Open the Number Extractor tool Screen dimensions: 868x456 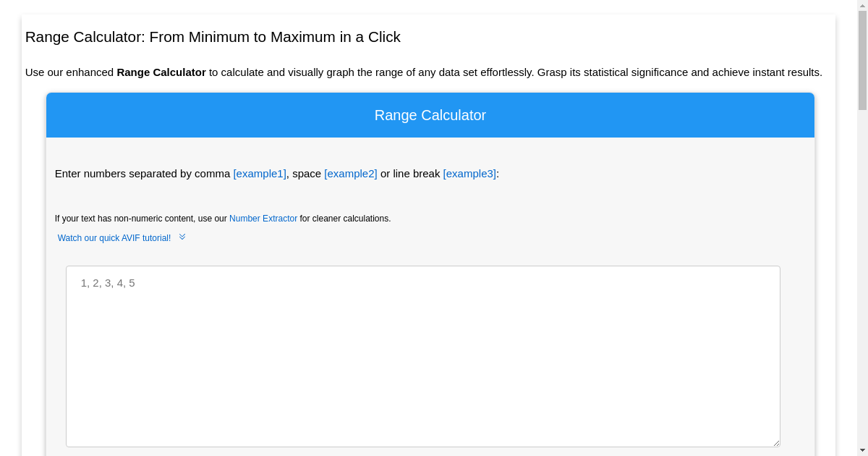point(263,218)
